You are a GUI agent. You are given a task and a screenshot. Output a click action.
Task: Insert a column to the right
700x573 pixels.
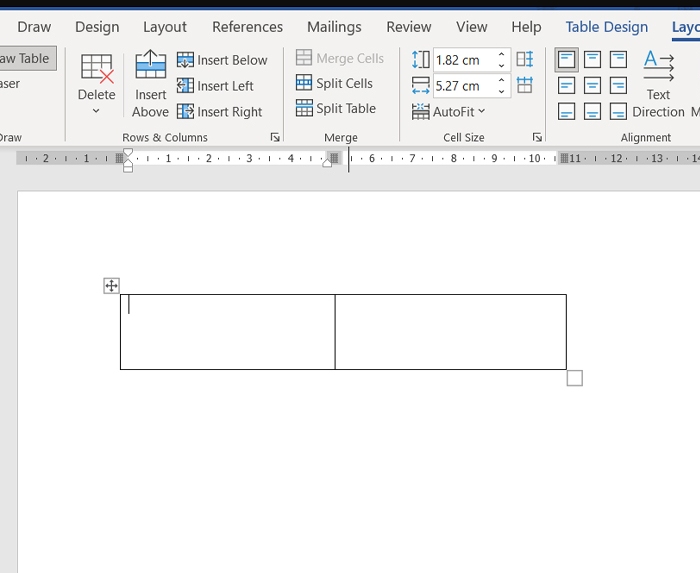point(219,112)
